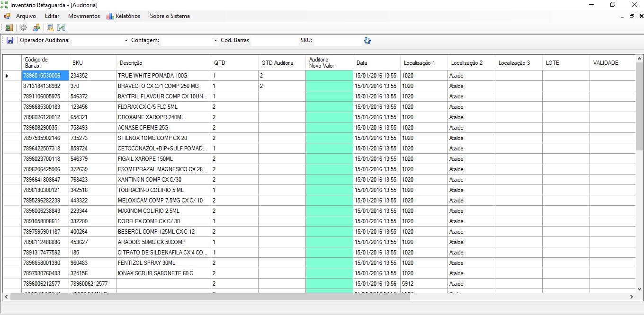The width and height of the screenshot is (644, 315).
Task: Open the Operador Auditoria dropdown
Action: tap(126, 41)
